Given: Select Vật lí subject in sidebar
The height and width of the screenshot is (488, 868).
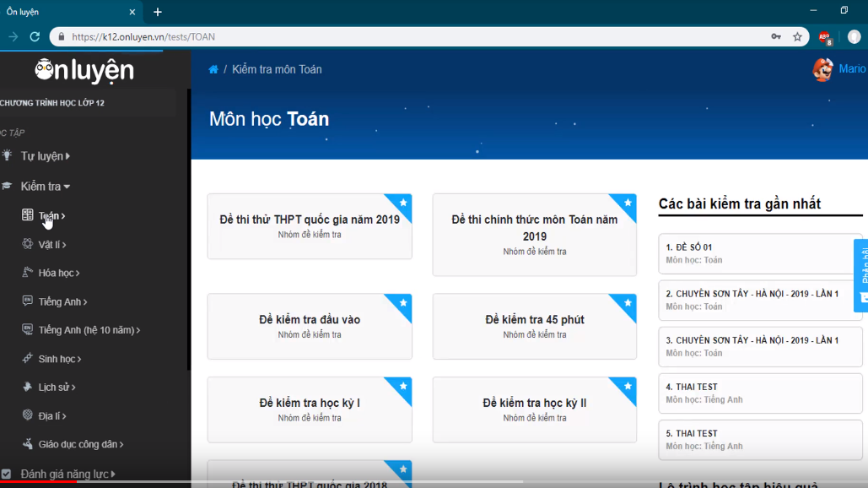Looking at the screenshot, I should [x=51, y=245].
